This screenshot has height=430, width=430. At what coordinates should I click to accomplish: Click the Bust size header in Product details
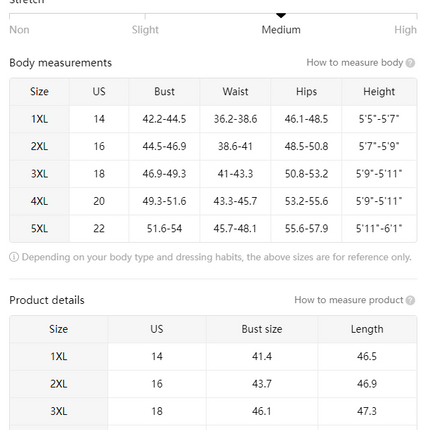coord(262,329)
